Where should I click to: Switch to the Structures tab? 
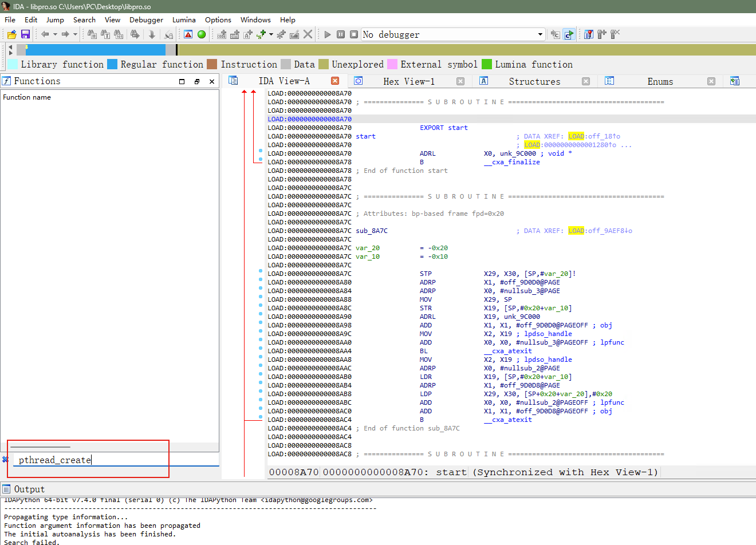(534, 81)
